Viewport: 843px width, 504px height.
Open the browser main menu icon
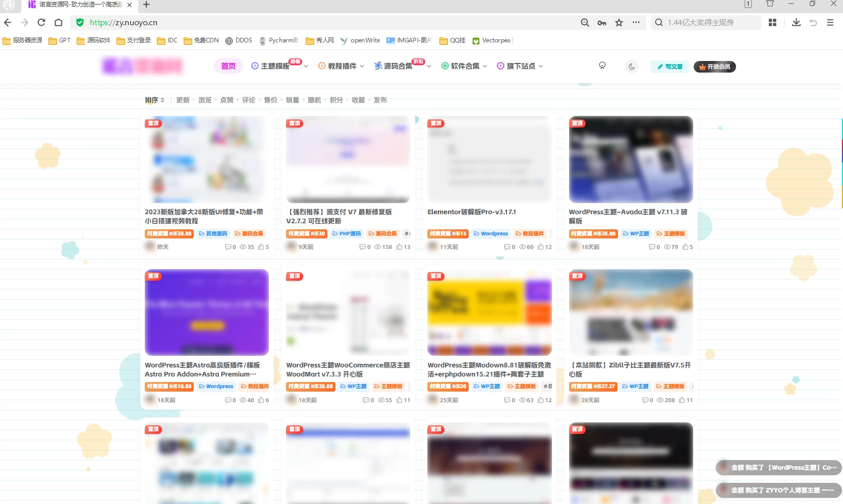[x=830, y=23]
